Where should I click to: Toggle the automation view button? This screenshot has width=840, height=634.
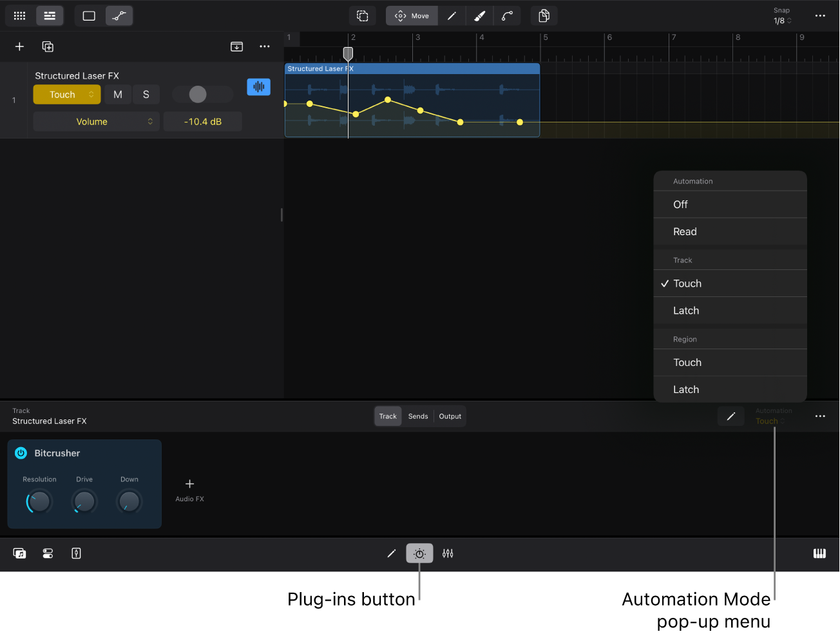click(x=119, y=15)
